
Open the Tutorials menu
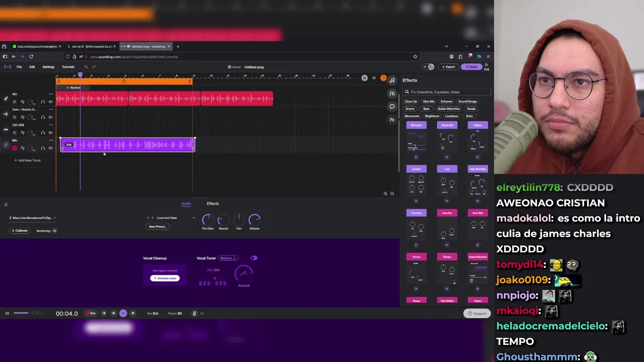click(68, 67)
